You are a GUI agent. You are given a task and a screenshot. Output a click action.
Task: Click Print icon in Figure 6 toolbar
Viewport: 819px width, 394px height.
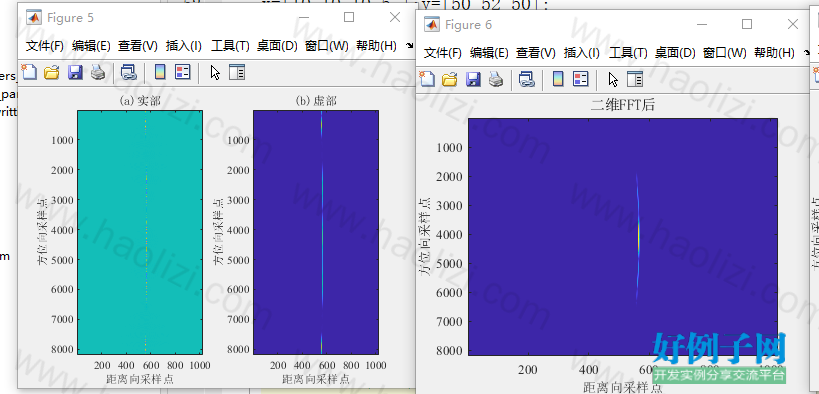pos(496,79)
